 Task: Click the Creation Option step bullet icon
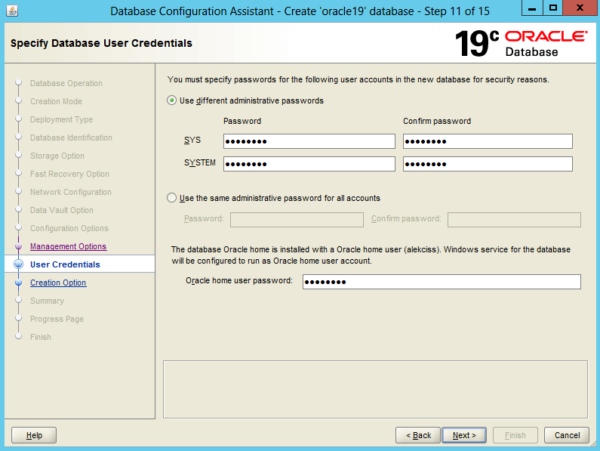point(18,283)
